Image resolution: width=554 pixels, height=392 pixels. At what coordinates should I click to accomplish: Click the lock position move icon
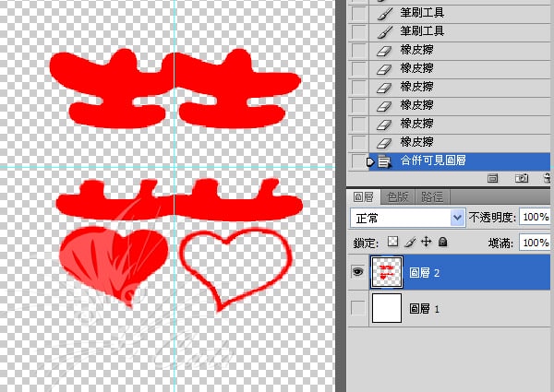point(426,242)
